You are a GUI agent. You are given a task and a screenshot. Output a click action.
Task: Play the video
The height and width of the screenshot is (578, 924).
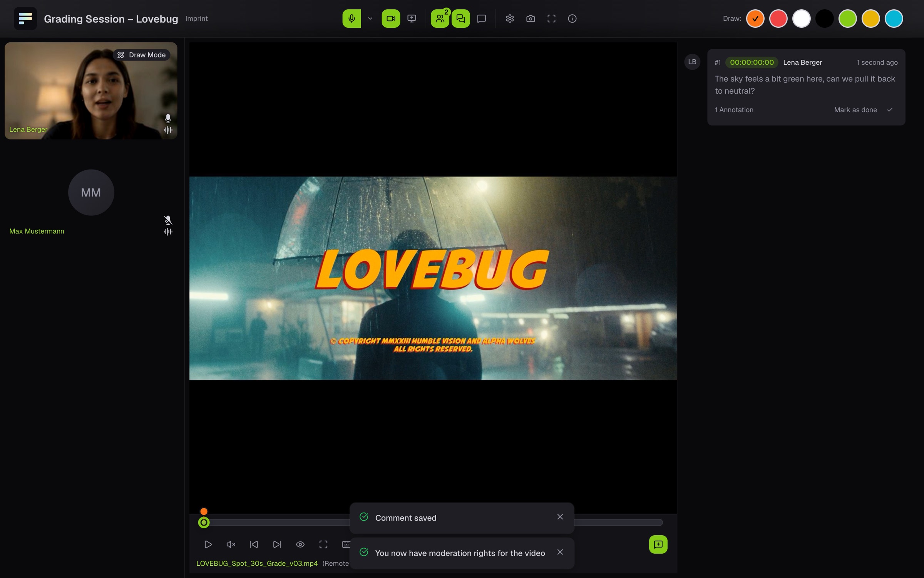(208, 544)
